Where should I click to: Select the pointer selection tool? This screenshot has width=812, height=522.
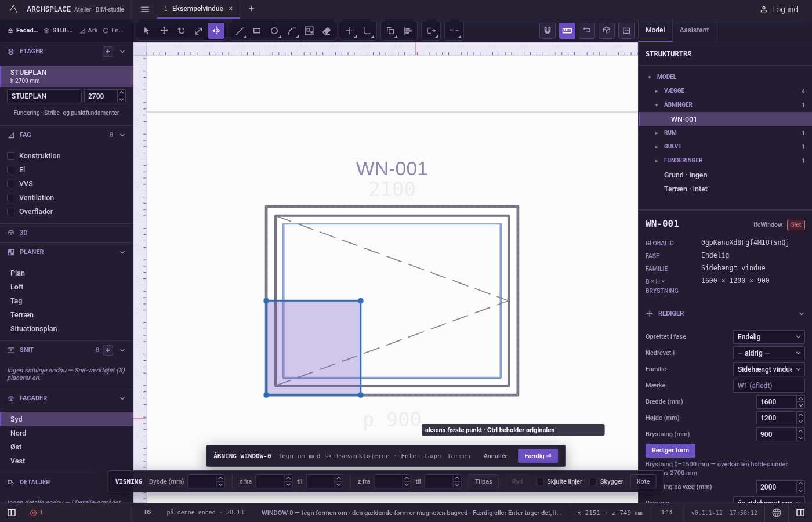(x=146, y=31)
